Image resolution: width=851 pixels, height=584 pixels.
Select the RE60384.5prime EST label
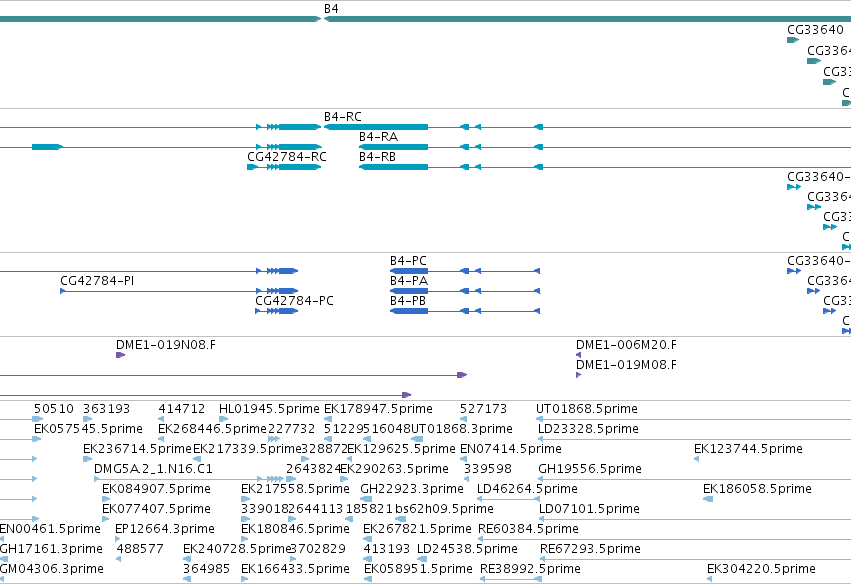(528, 530)
